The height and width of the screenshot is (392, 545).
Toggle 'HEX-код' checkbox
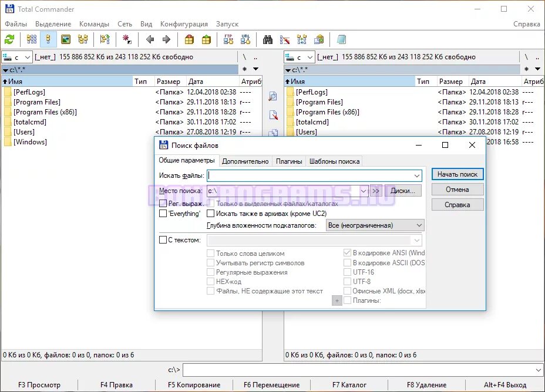click(210, 281)
